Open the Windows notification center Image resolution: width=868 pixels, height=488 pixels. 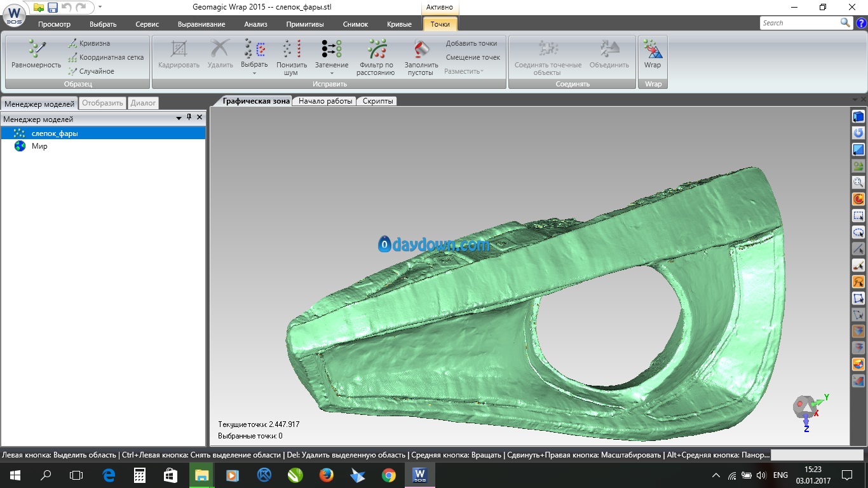click(846, 475)
